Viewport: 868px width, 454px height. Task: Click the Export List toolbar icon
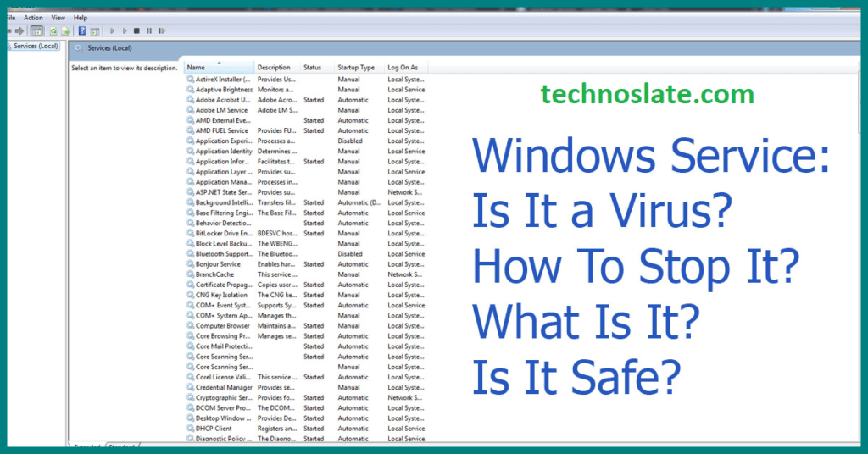(x=65, y=31)
